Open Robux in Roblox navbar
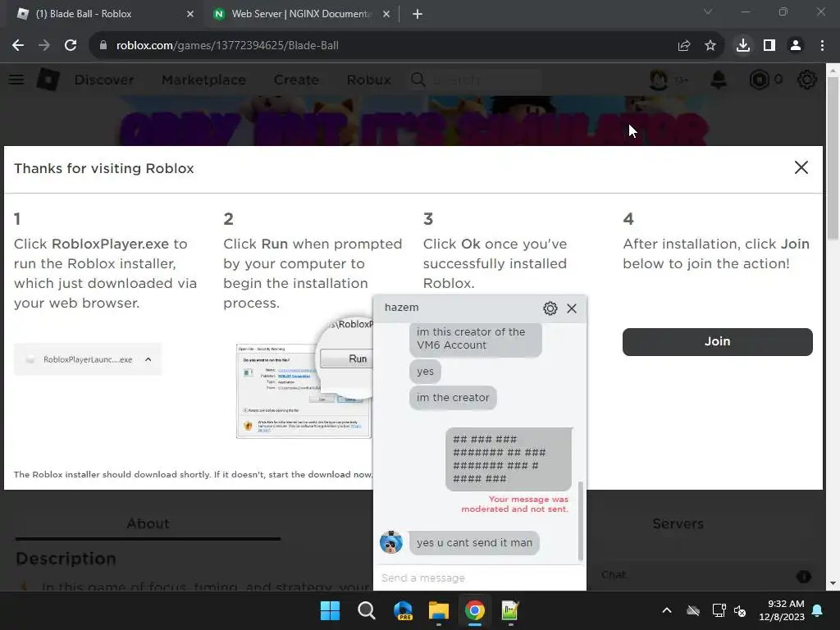The height and width of the screenshot is (630, 840). [368, 80]
